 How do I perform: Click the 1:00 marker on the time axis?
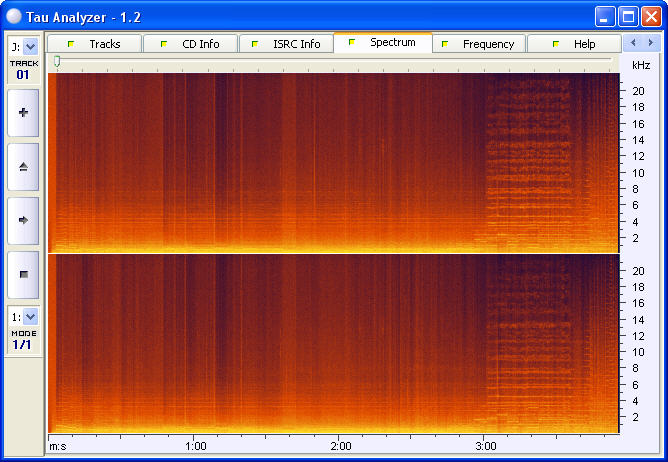pos(196,445)
